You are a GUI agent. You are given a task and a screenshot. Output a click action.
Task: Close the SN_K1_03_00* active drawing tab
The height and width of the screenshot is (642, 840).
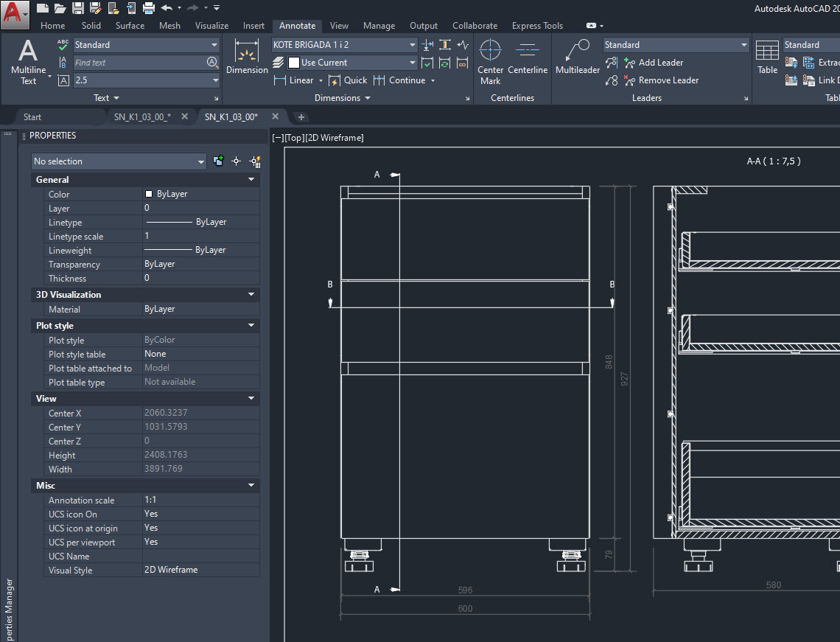click(x=276, y=116)
